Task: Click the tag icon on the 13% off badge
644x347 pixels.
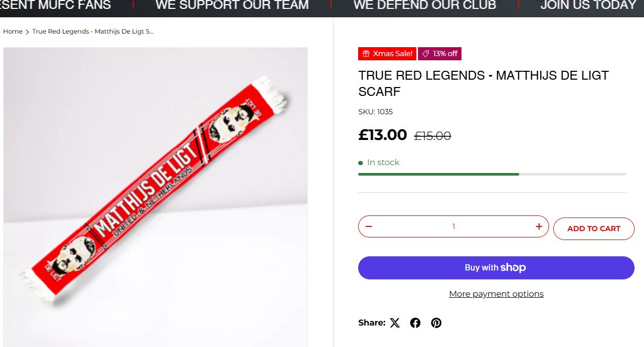Action: pos(426,54)
